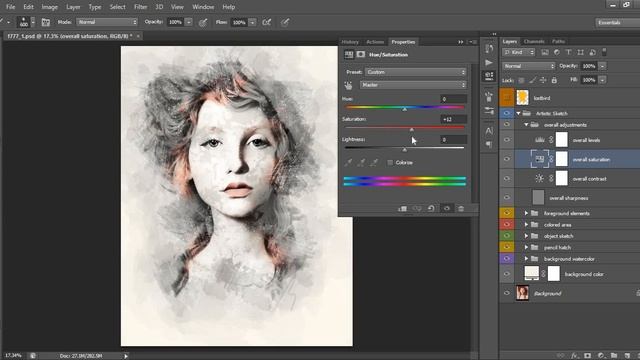The image size is (640, 360).
Task: Switch to the Channels tab
Action: tap(534, 41)
